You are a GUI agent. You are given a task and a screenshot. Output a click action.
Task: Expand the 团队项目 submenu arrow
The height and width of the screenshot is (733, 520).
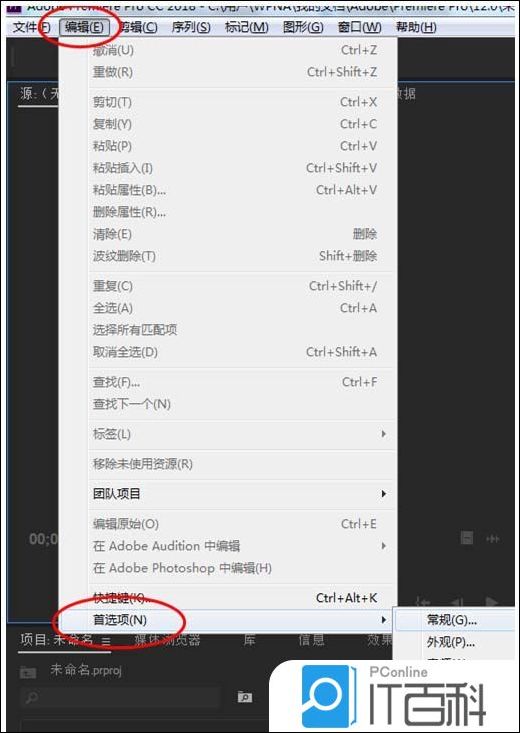coord(383,493)
